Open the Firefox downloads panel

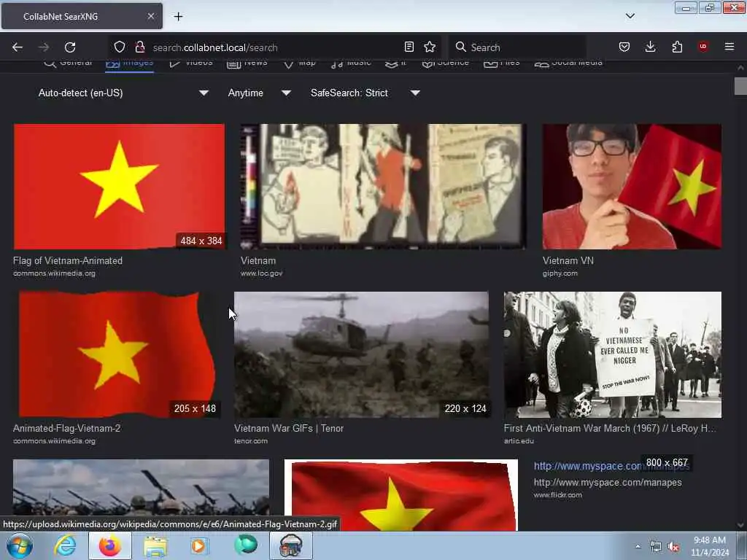click(650, 47)
